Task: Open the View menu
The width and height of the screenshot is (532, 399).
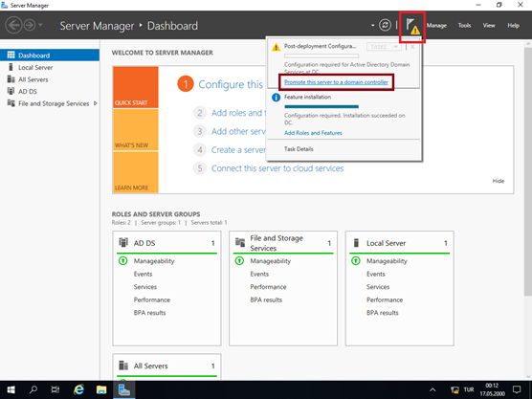Action: (x=489, y=26)
